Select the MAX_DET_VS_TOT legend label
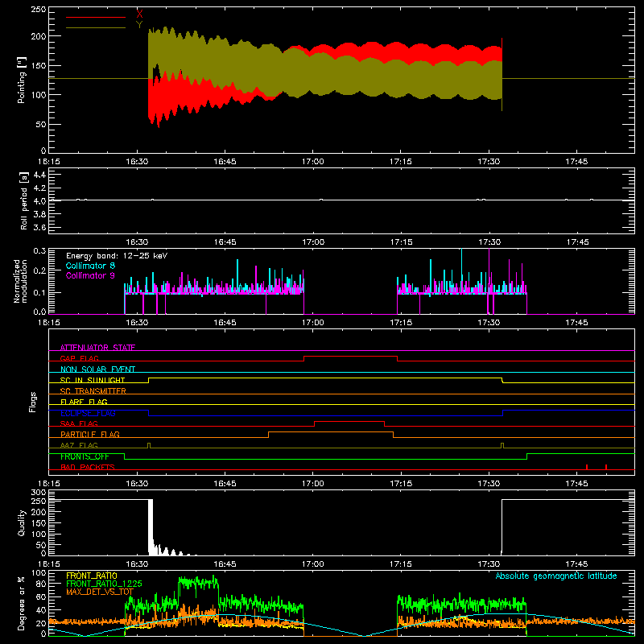This screenshot has width=644, height=644. (x=100, y=592)
